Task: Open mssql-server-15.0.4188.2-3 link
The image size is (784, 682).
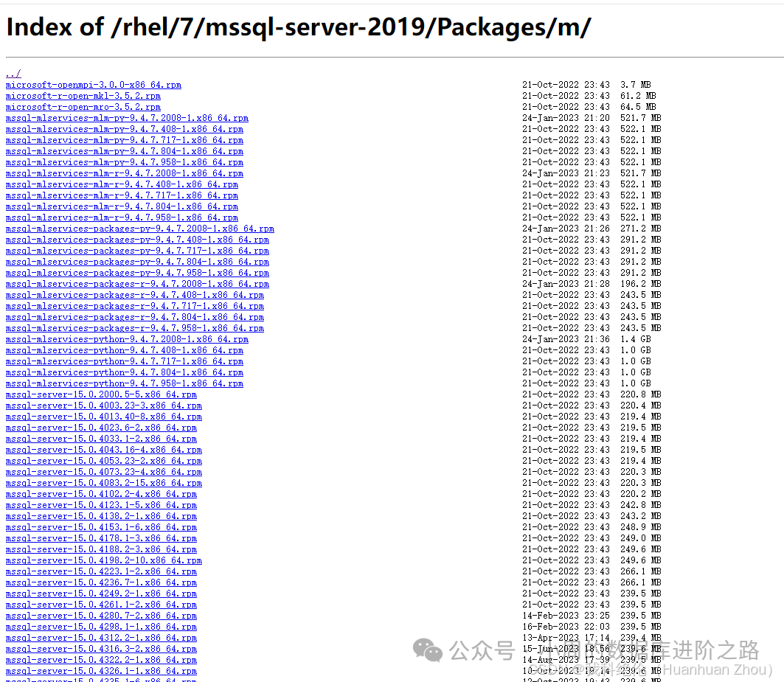Action: [x=102, y=549]
